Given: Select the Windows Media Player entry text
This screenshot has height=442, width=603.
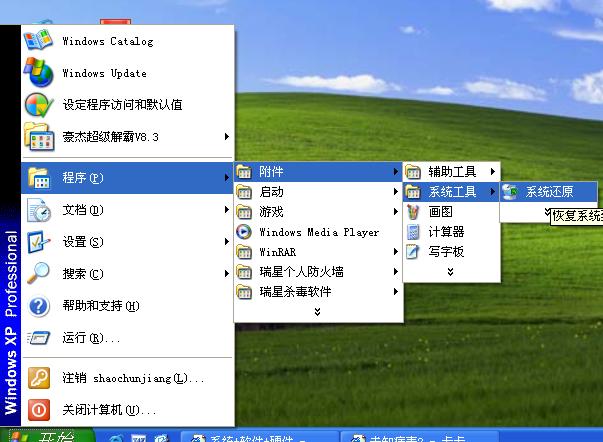Looking at the screenshot, I should pos(319,232).
